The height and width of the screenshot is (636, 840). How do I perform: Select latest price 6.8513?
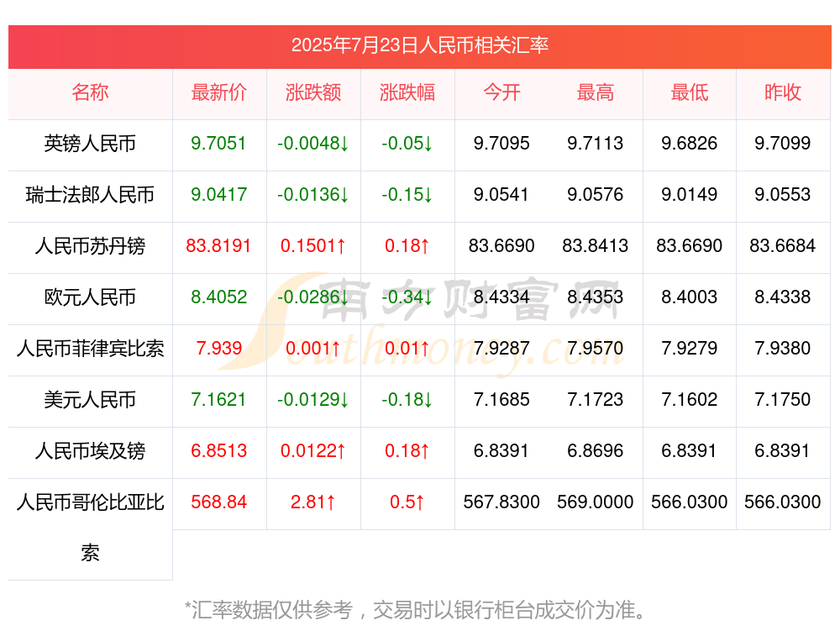pyautogui.click(x=218, y=450)
